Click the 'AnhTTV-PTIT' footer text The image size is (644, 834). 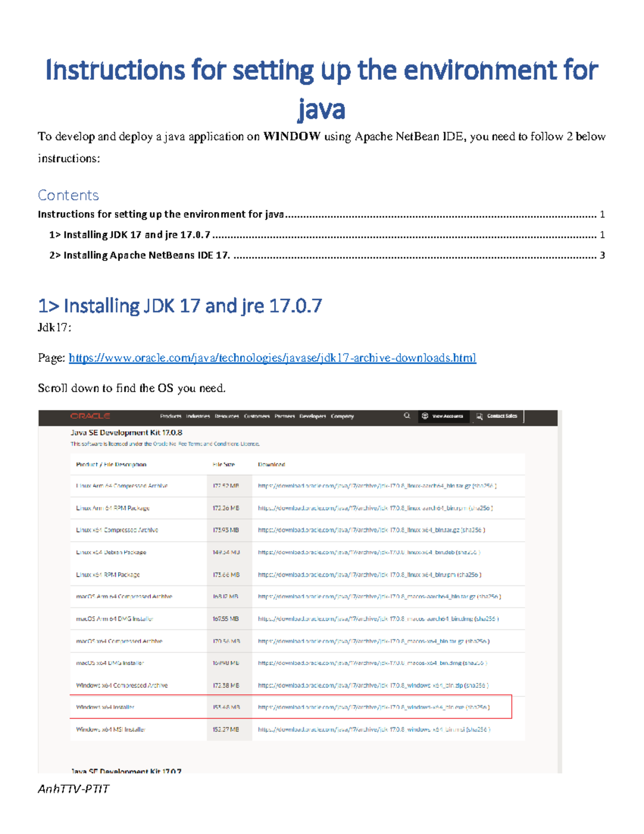pyautogui.click(x=74, y=789)
